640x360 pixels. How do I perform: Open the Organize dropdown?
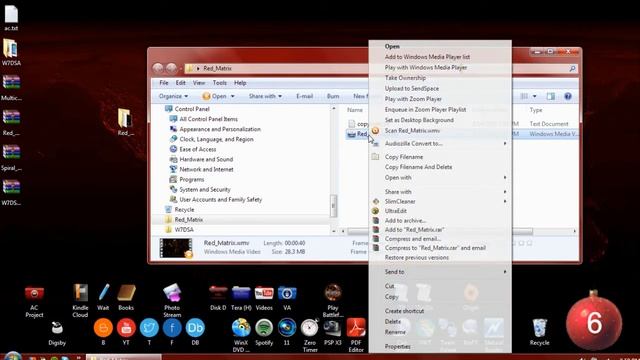pos(173,96)
